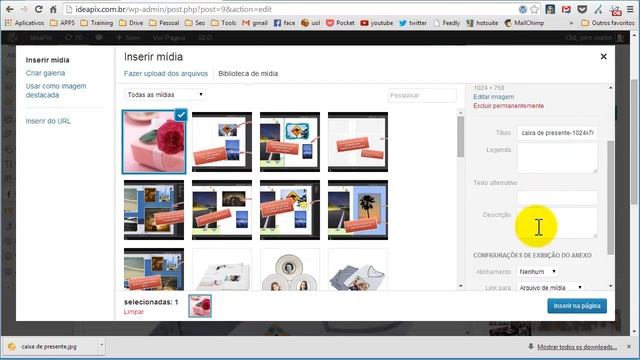Select the palm tree slide thumbnail
This screenshot has width=640, height=360.
(x=358, y=210)
